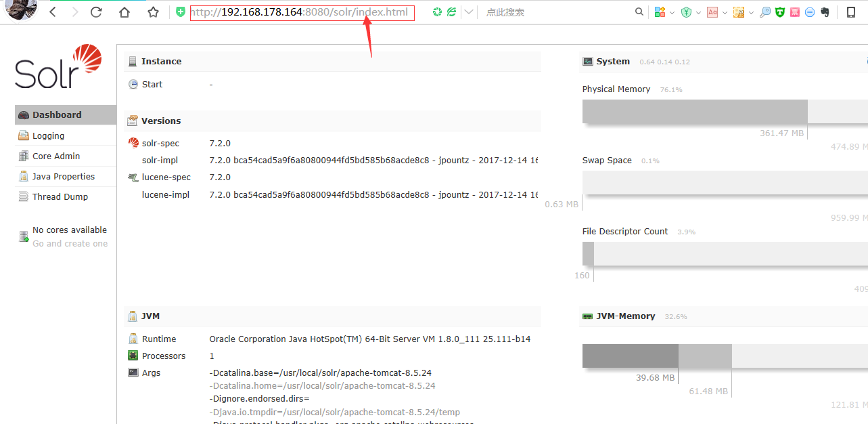This screenshot has height=424, width=868.
Task: Enable the blue ad-block minus icon
Action: [x=809, y=12]
